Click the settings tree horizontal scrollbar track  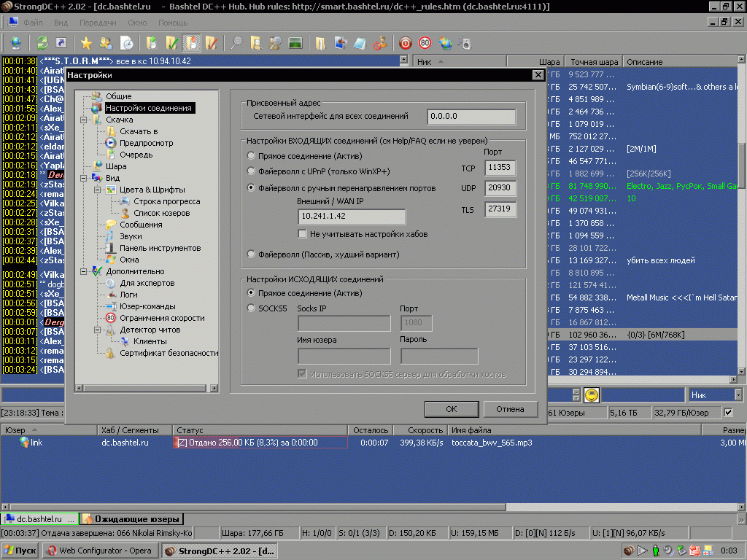point(146,388)
